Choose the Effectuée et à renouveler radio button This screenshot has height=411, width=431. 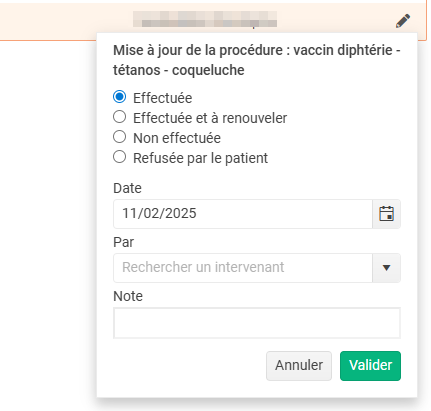coord(119,117)
